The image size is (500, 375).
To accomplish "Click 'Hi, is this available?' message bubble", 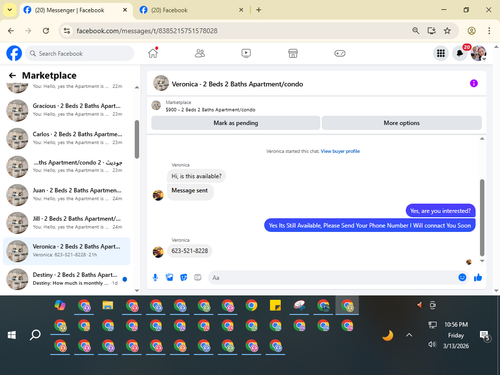I will (x=196, y=176).
